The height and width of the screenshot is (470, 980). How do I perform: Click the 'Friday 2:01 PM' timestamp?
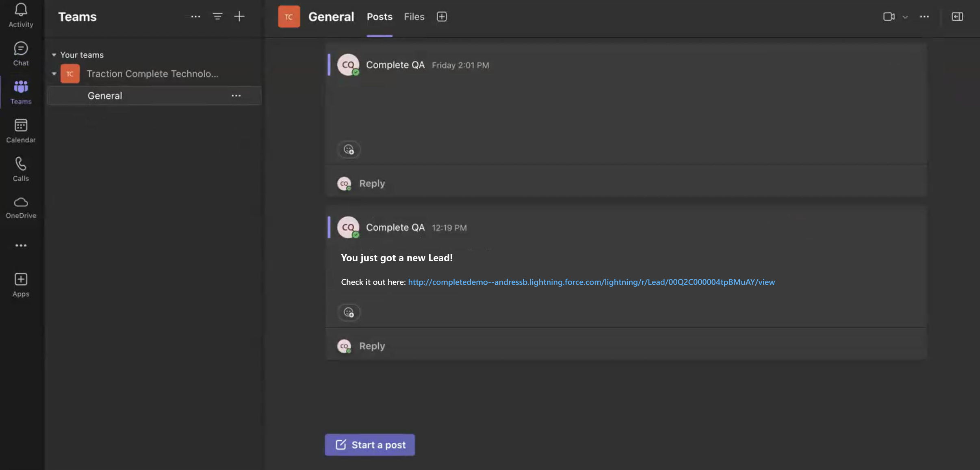[x=460, y=65]
